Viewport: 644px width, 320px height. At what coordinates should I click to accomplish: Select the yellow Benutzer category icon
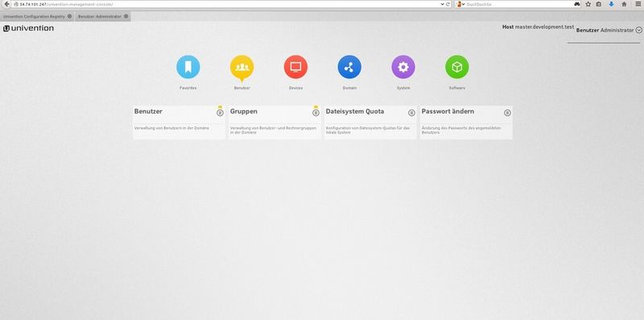pos(242,68)
